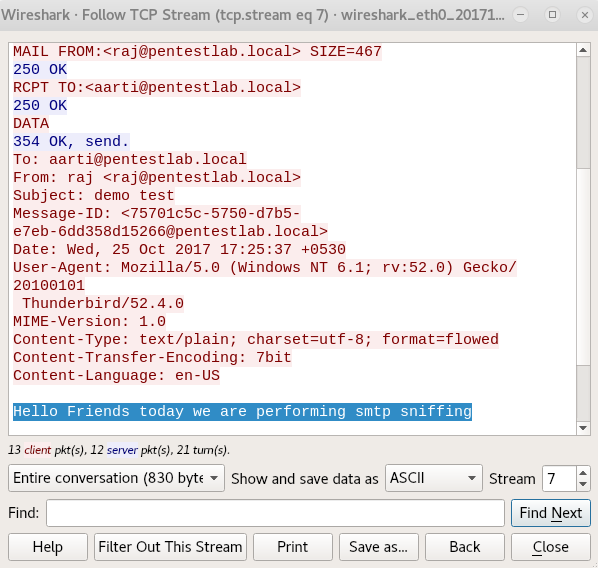Increment the Stream number spinner

point(582,473)
